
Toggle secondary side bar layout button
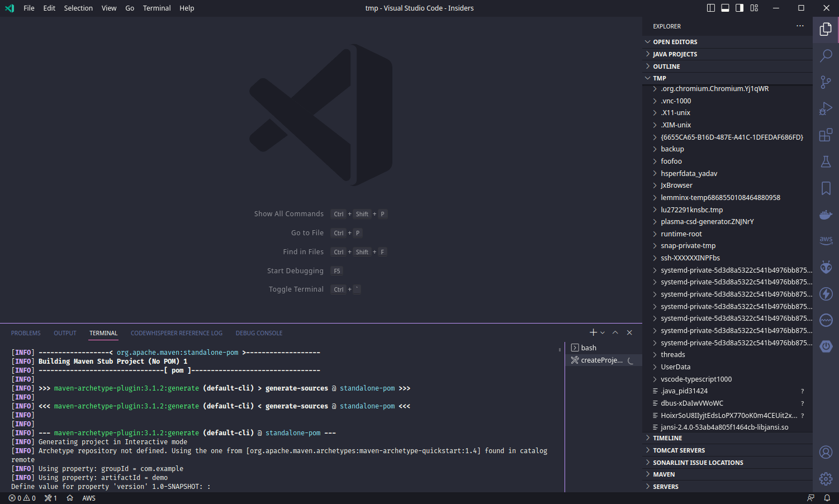740,8
